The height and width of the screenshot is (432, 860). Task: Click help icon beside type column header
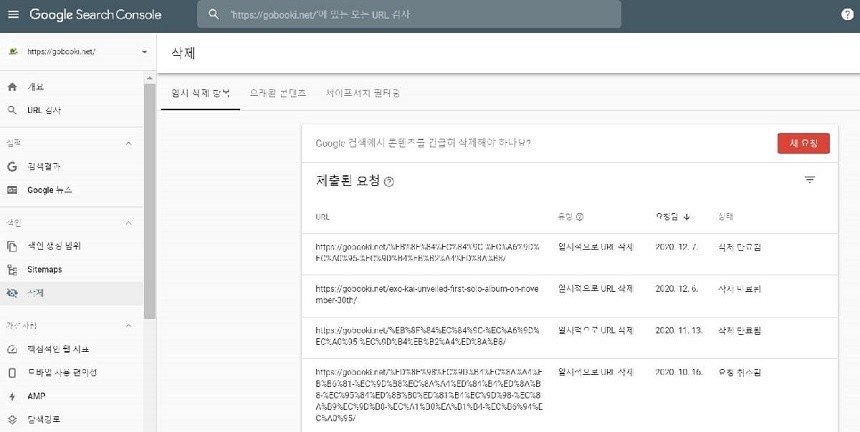579,217
